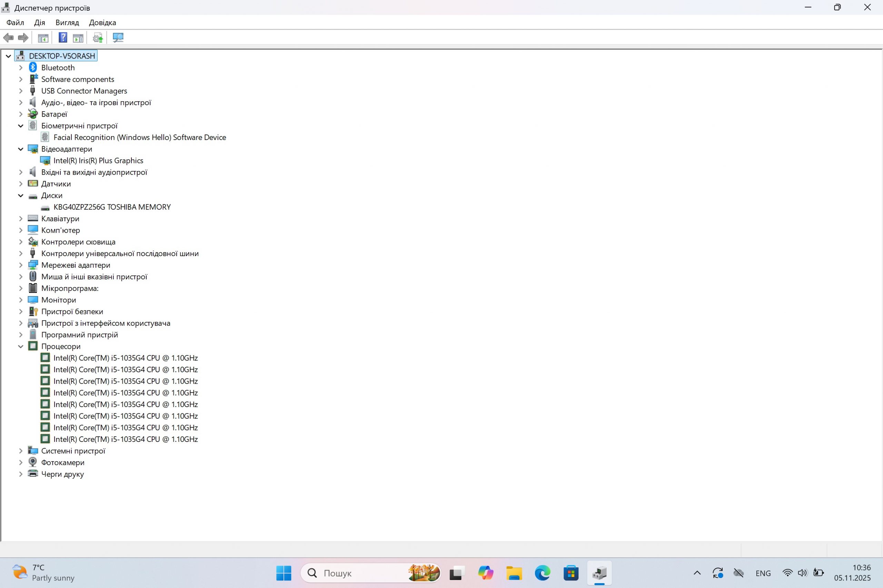Expand the Мережеві адаптери category
The width and height of the screenshot is (883, 588).
(x=21, y=265)
